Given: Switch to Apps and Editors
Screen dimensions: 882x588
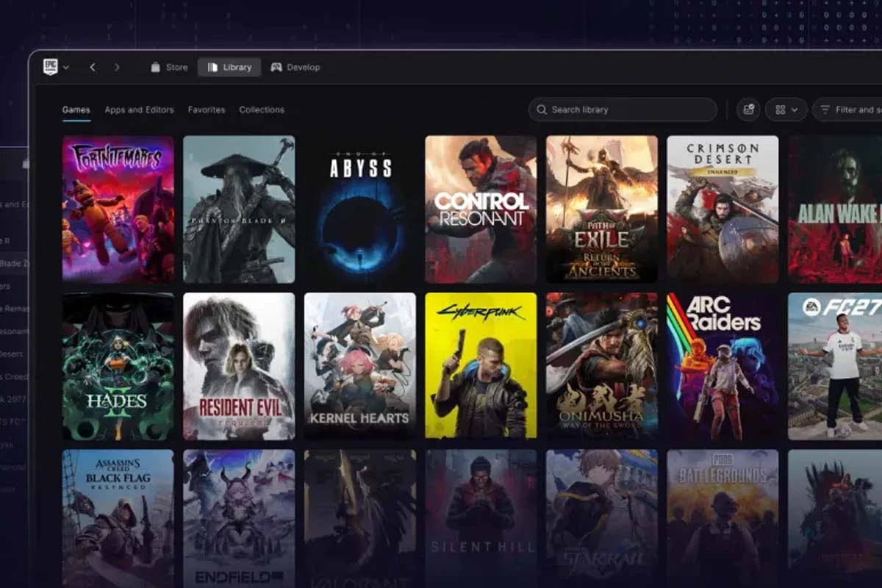Looking at the screenshot, I should (x=139, y=110).
